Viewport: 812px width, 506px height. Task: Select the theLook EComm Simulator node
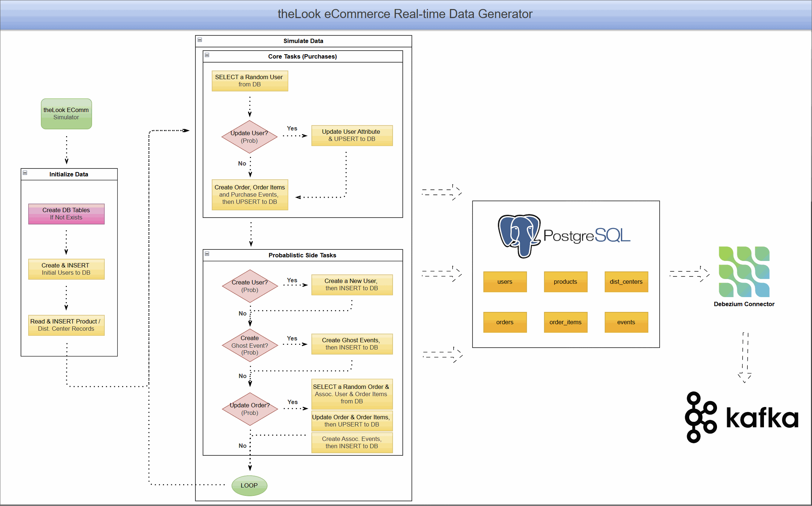point(66,113)
